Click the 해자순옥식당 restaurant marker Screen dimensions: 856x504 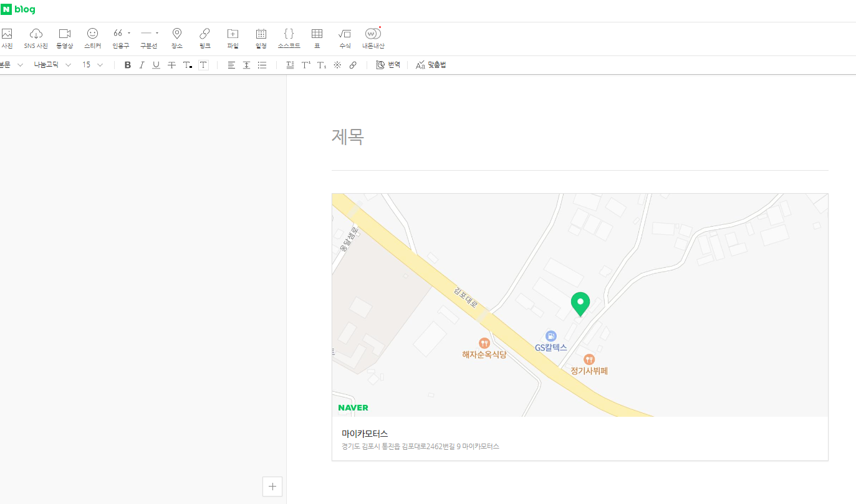tap(484, 348)
